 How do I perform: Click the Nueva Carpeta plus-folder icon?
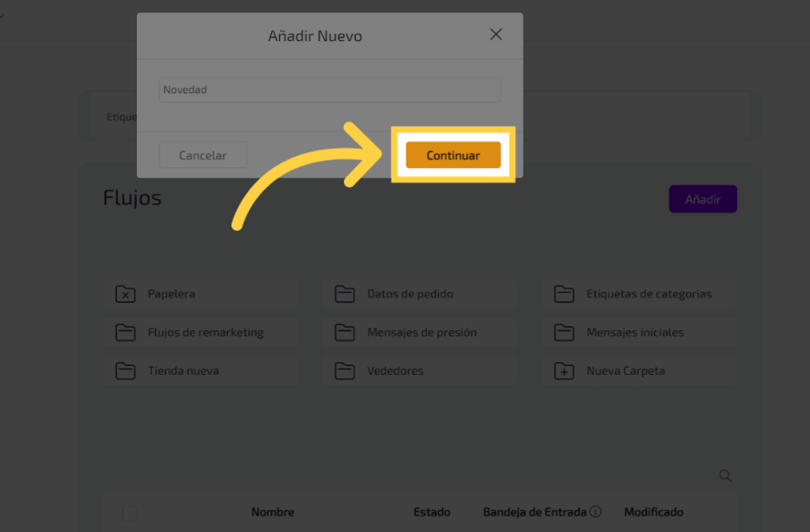click(563, 371)
